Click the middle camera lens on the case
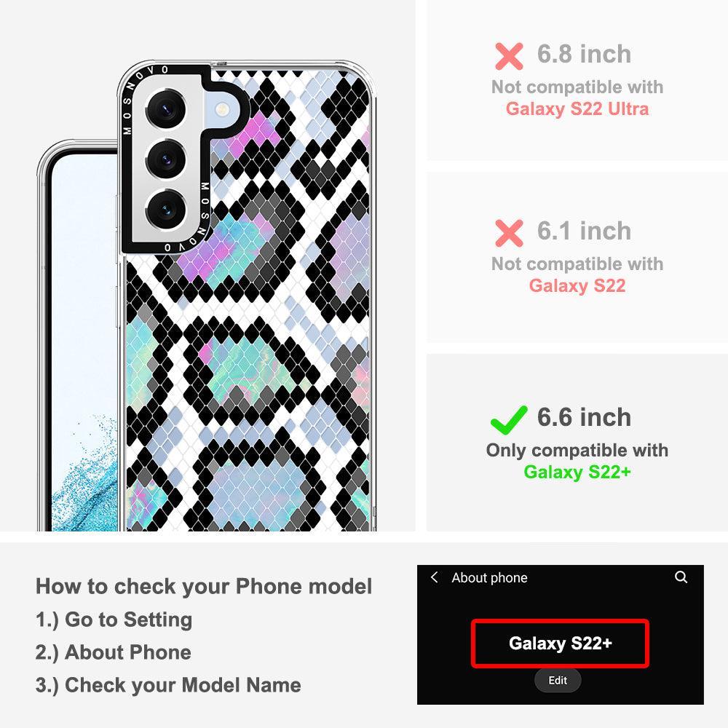Viewport: 728px width, 728px height. pyautogui.click(x=166, y=159)
